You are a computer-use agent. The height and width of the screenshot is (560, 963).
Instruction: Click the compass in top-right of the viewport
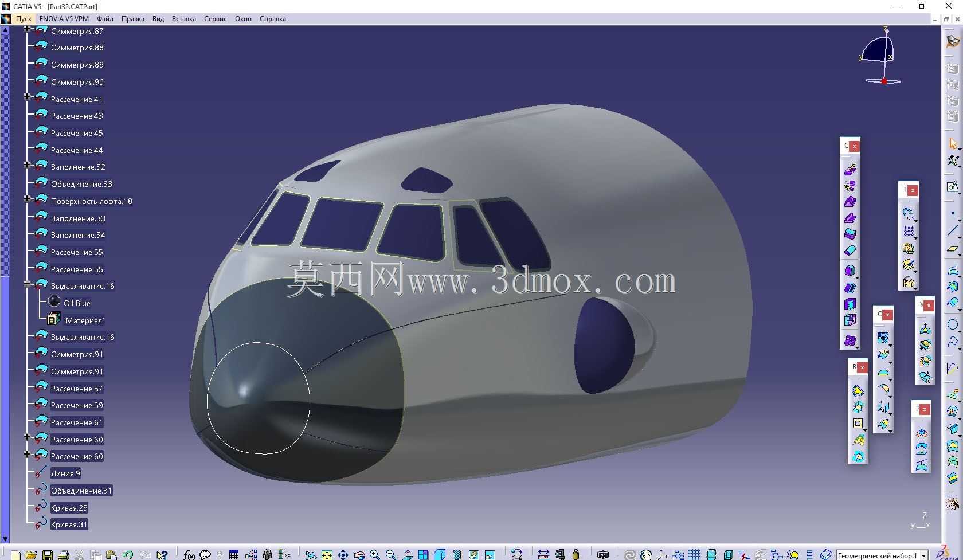[x=879, y=56]
